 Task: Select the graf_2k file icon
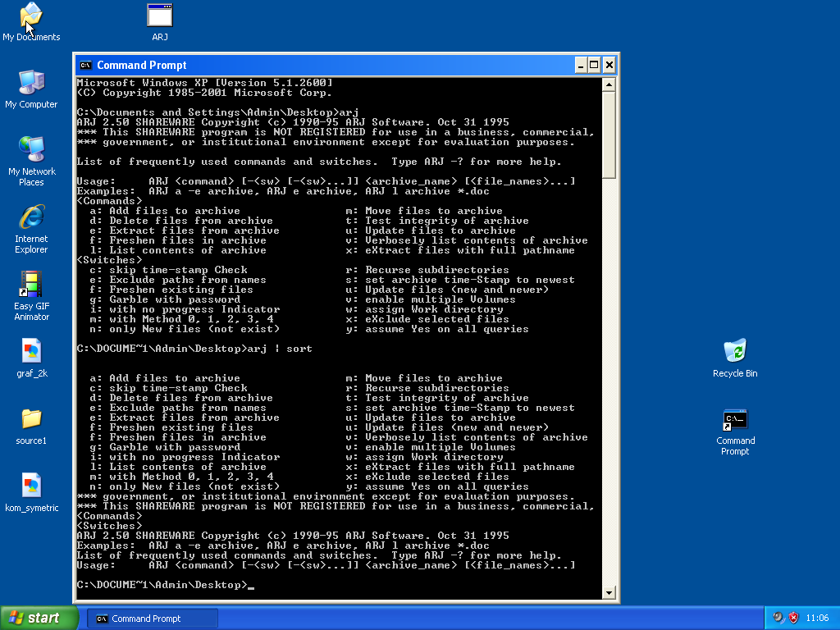pos(31,358)
